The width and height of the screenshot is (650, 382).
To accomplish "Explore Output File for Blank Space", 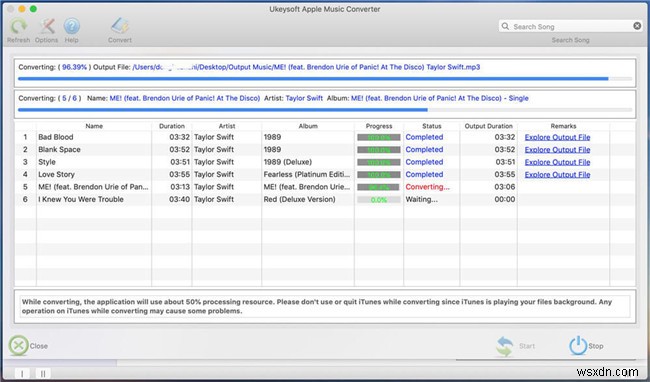I will pos(557,150).
